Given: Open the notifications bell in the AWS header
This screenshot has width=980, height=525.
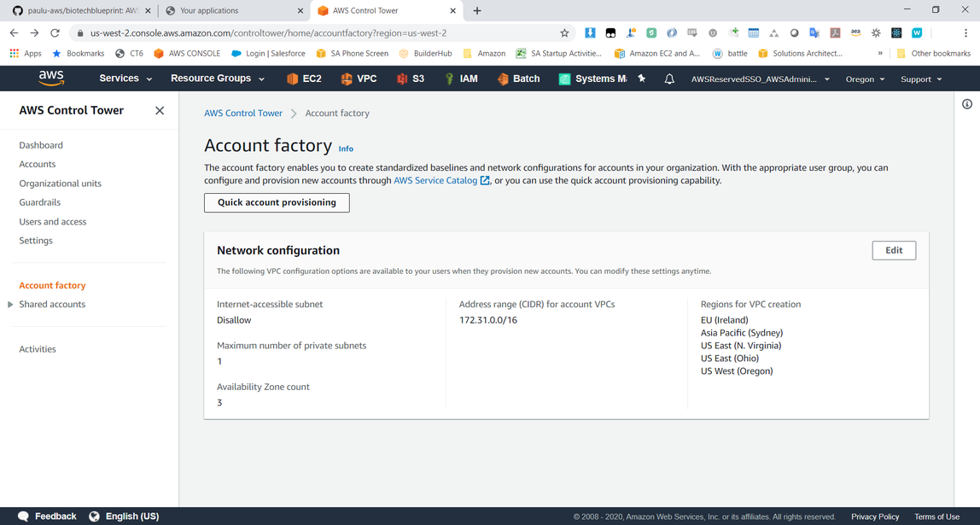Looking at the screenshot, I should point(669,79).
